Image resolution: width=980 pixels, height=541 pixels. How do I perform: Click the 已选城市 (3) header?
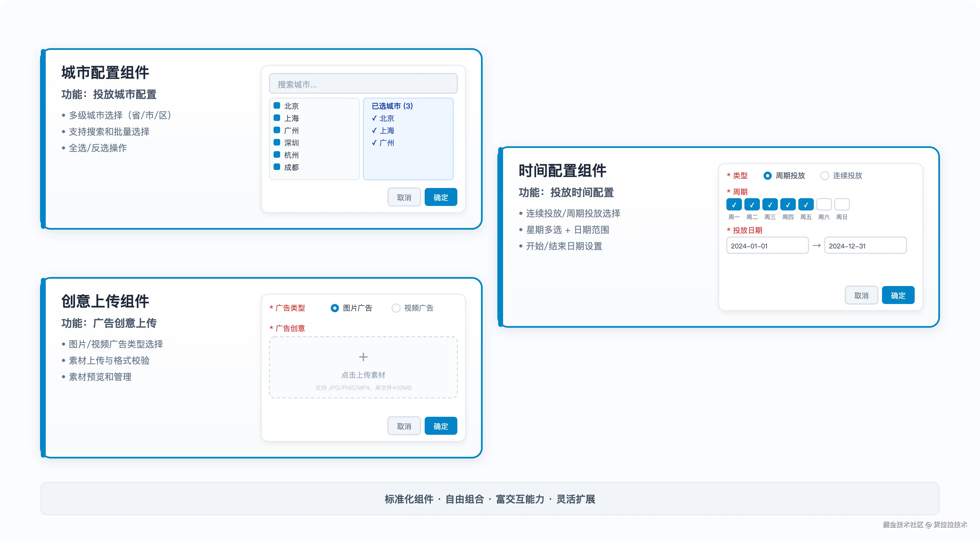point(392,106)
